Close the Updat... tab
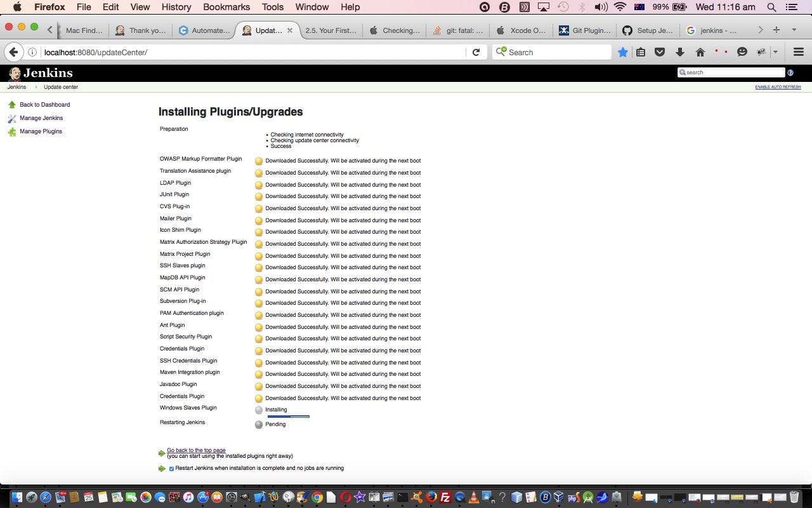This screenshot has width=812, height=508. click(290, 30)
